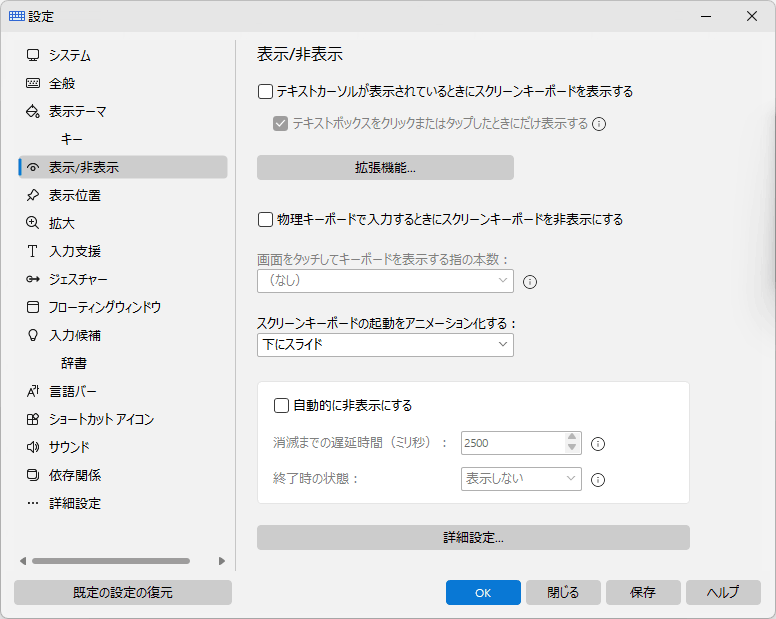Go to 表示位置 settings
The image size is (776, 619).
coord(123,195)
